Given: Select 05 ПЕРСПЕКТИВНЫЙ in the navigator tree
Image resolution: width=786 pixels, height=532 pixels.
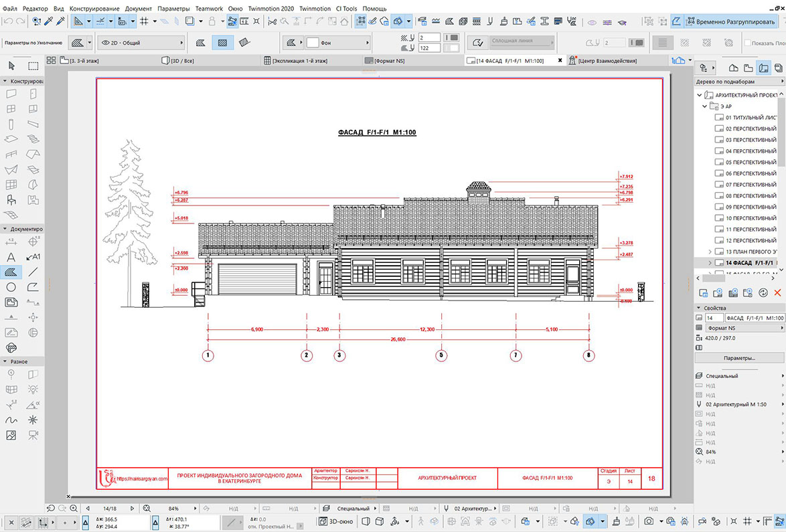Looking at the screenshot, I should click(751, 162).
